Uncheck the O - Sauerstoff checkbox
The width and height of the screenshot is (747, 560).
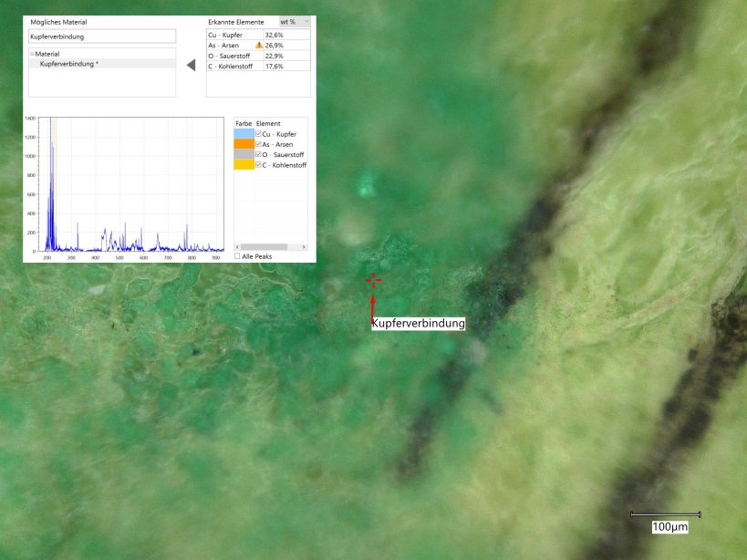259,155
